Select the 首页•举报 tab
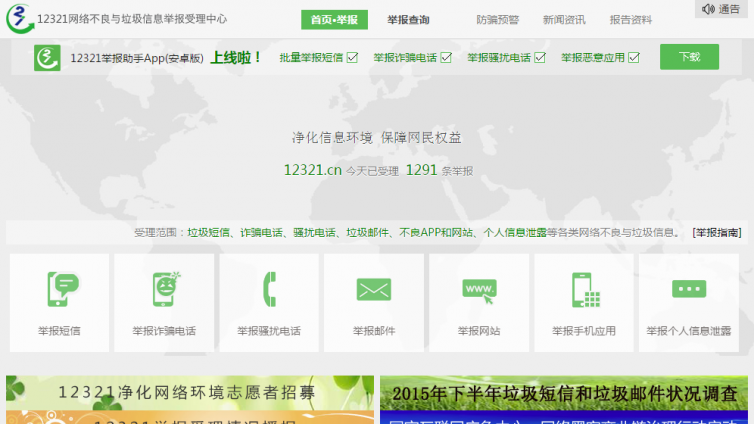Viewport: 754px width, 424px height. click(x=334, y=20)
